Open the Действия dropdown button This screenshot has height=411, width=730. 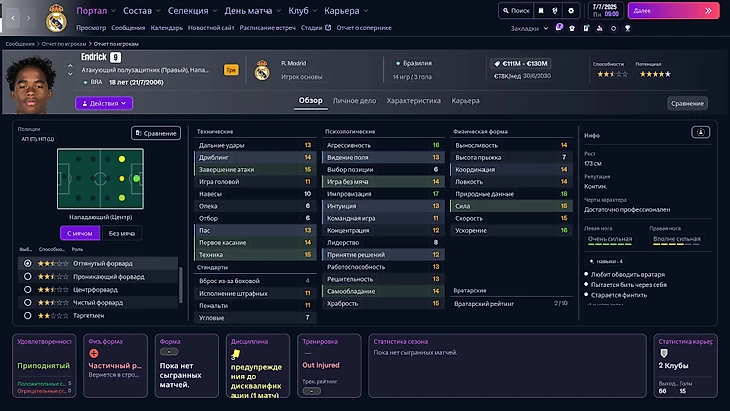tap(104, 103)
